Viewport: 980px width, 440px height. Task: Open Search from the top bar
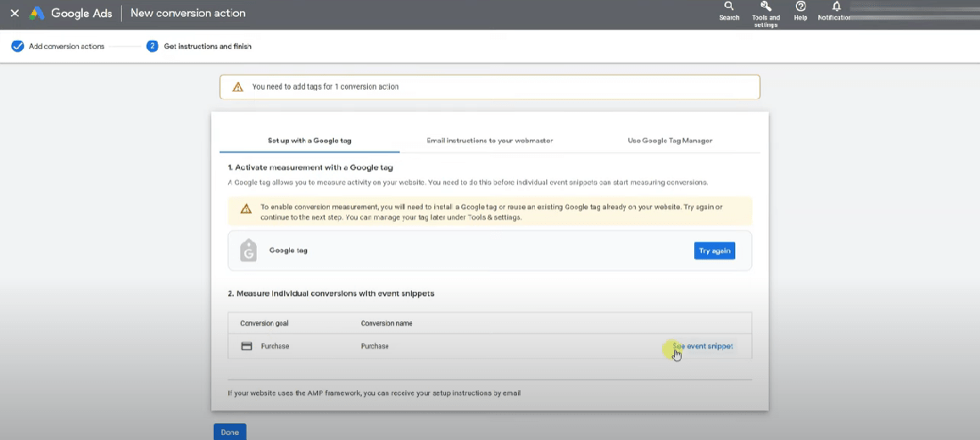coord(729,10)
